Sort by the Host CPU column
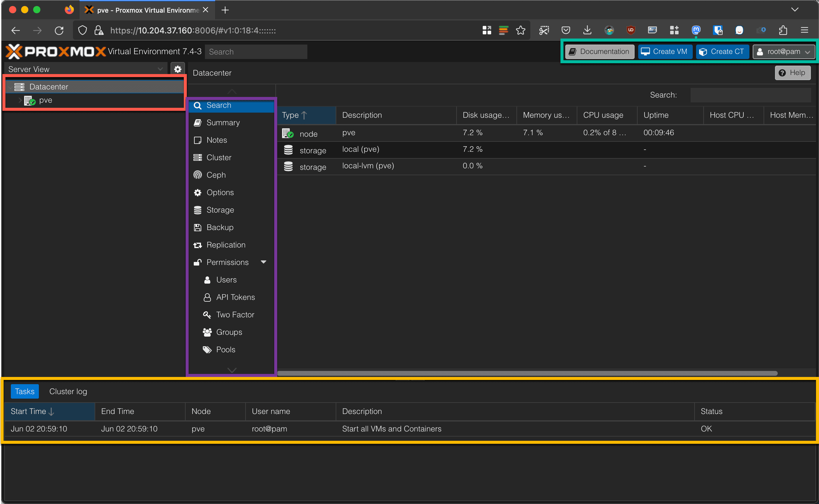 tap(734, 115)
